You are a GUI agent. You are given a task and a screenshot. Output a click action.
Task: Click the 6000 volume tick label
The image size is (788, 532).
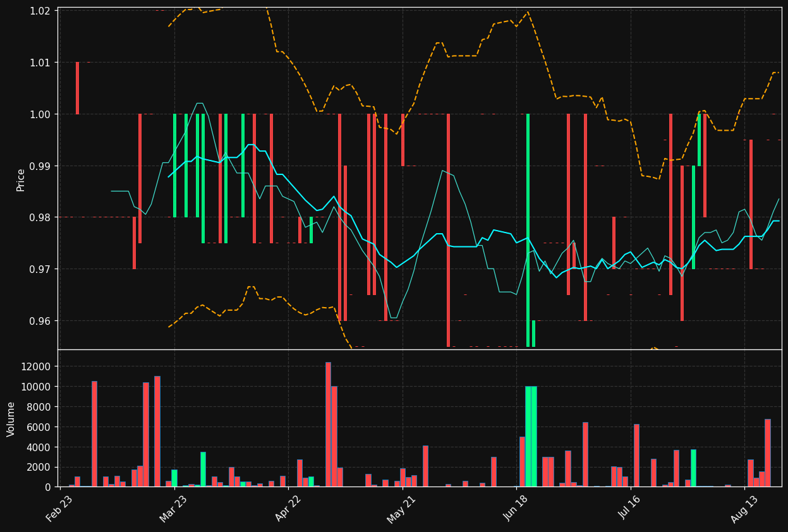39,427
